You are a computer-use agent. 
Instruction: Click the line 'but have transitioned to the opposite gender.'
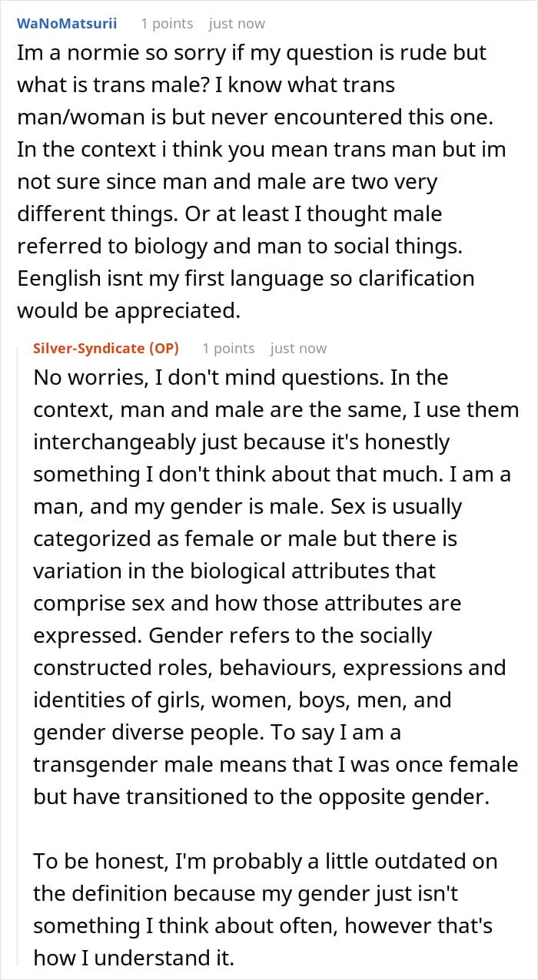[261, 797]
